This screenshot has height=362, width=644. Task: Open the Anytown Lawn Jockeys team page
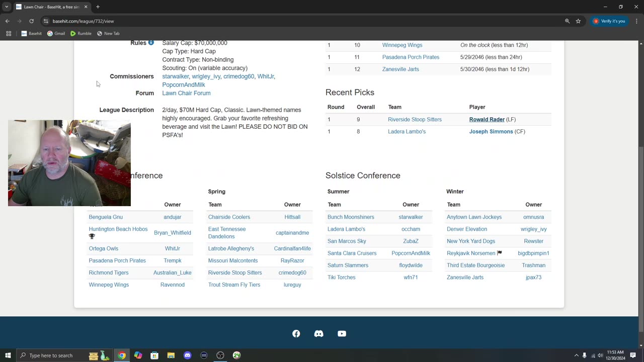click(x=474, y=217)
